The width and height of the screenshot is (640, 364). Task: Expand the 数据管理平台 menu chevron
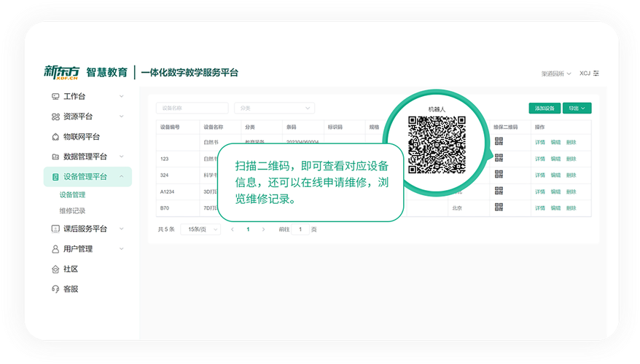coord(121,157)
